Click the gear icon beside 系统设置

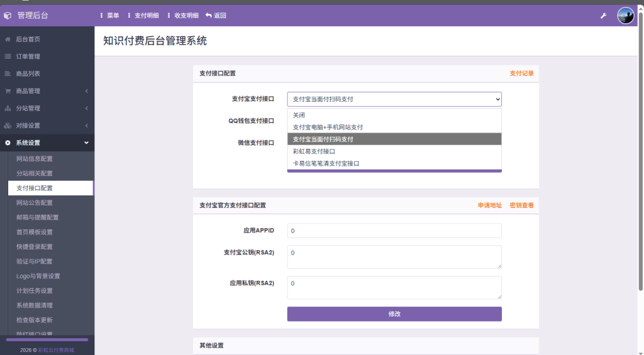[x=8, y=143]
